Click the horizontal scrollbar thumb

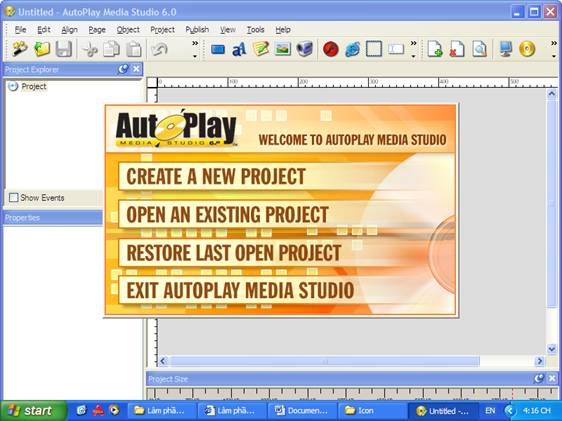[x=325, y=361]
